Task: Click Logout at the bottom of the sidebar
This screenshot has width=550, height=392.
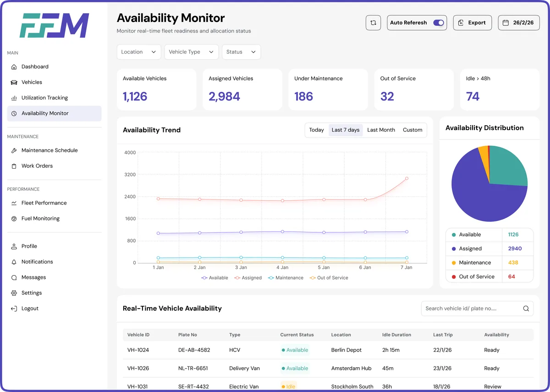Action: (x=31, y=308)
